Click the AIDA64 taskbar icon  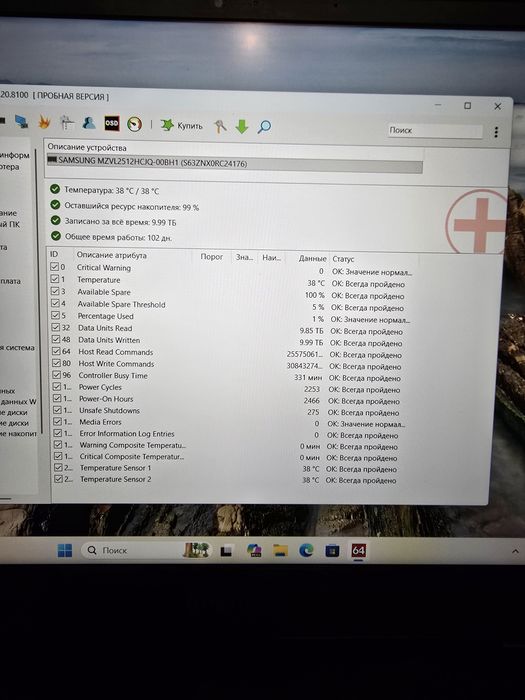coord(358,550)
